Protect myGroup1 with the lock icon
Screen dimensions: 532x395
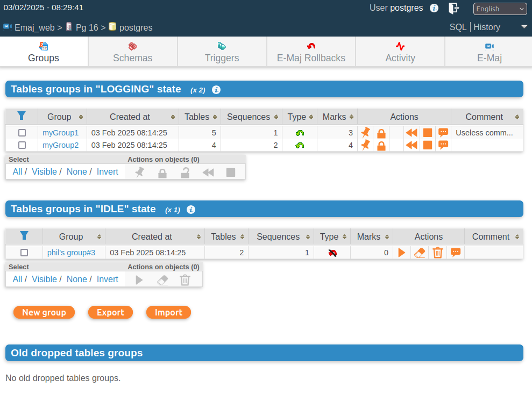(381, 133)
